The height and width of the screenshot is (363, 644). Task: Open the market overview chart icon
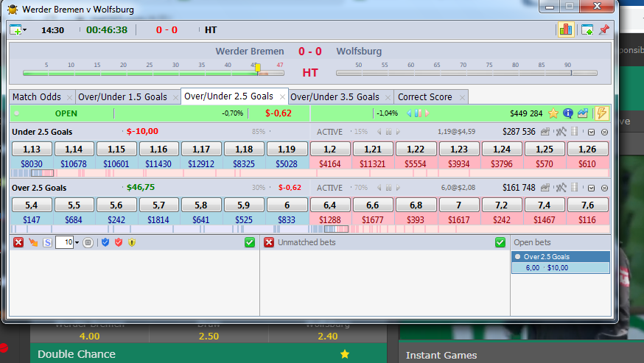(x=582, y=113)
